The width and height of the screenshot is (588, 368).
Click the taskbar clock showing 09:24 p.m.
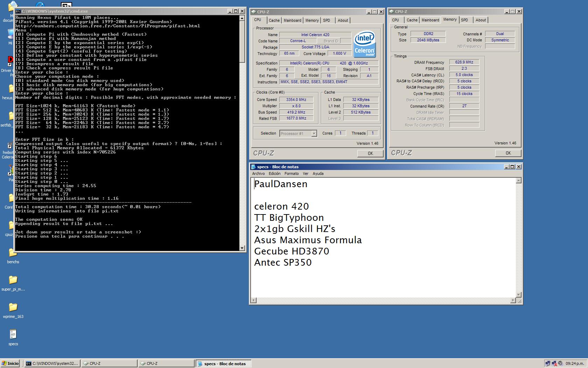[575, 363]
